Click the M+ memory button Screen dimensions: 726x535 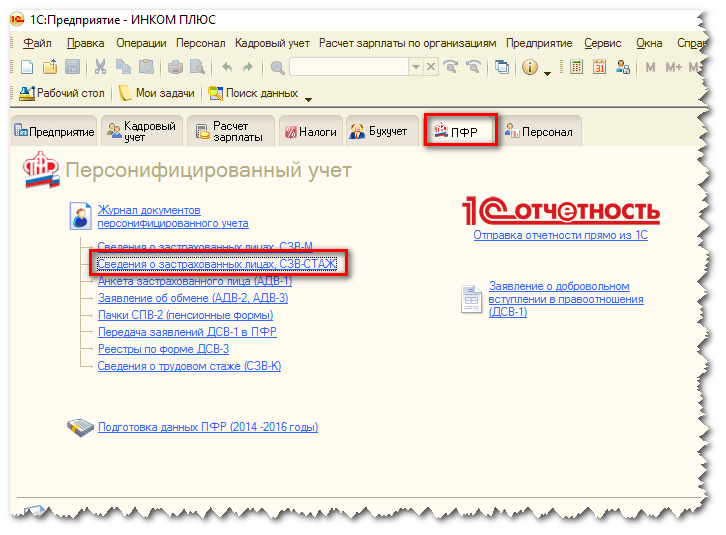point(674,68)
